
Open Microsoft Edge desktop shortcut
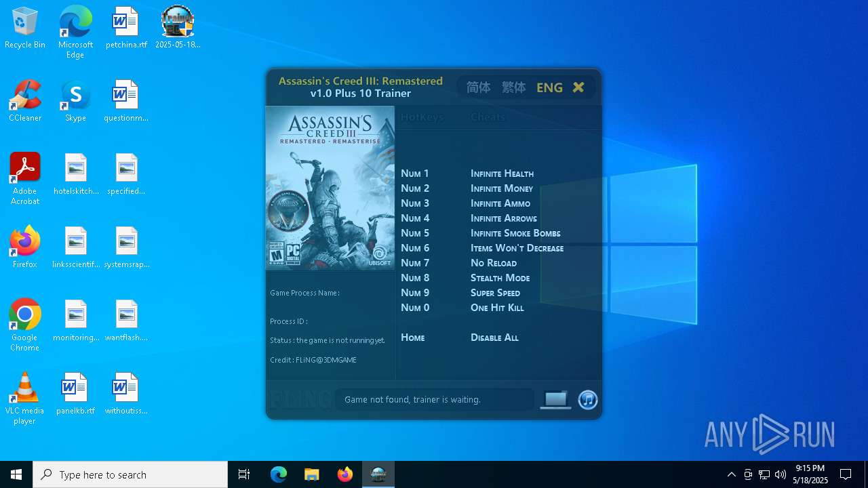(x=75, y=33)
